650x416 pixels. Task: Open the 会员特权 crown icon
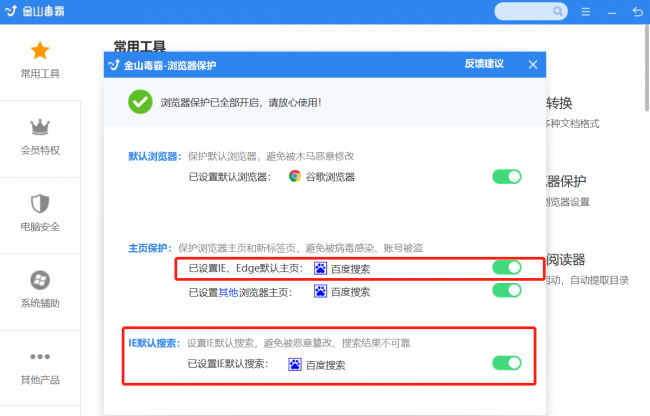pos(40,127)
